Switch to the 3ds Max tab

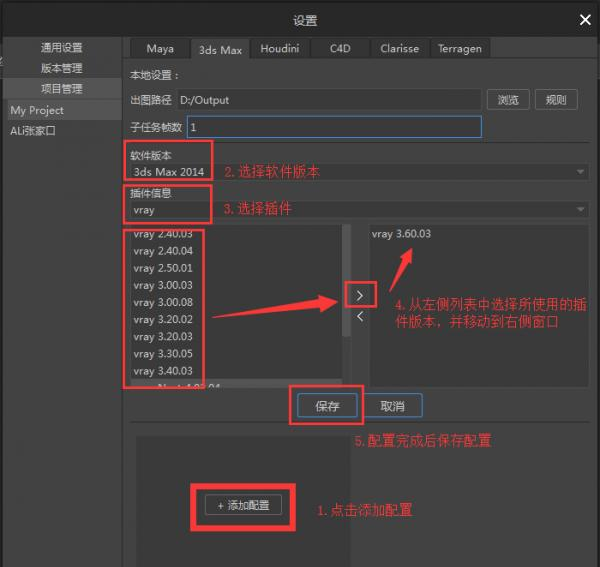point(220,50)
